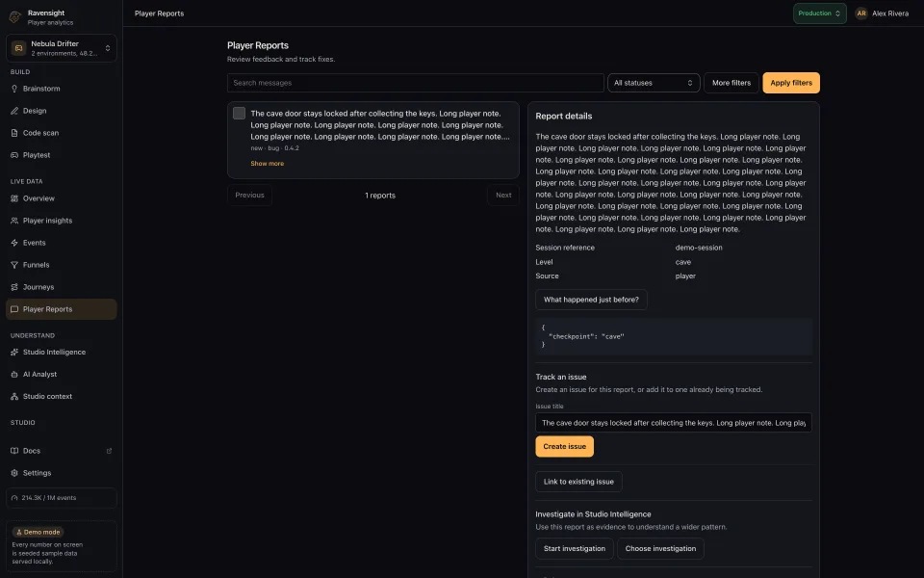Click the Playtest gamepad icon
The width and height of the screenshot is (924, 578).
pyautogui.click(x=14, y=155)
